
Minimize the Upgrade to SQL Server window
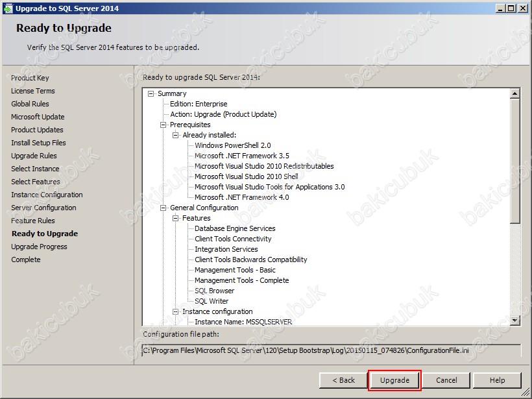tap(500, 8)
